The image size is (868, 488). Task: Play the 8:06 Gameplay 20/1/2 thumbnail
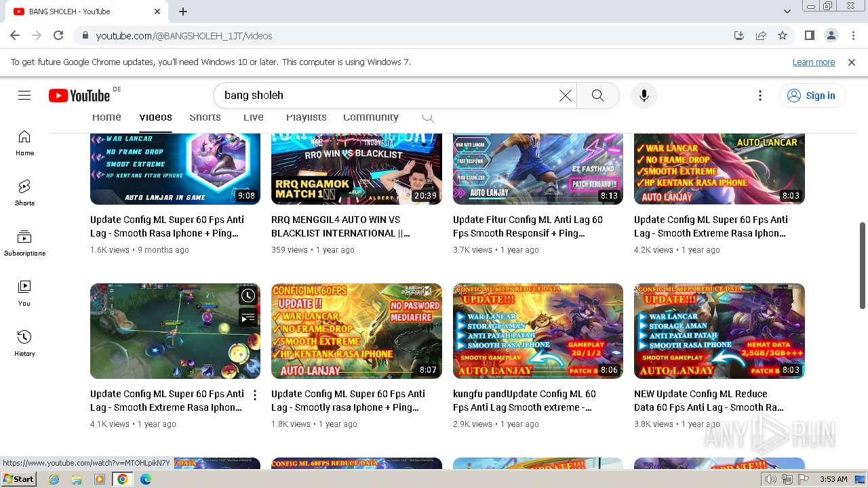pos(538,331)
